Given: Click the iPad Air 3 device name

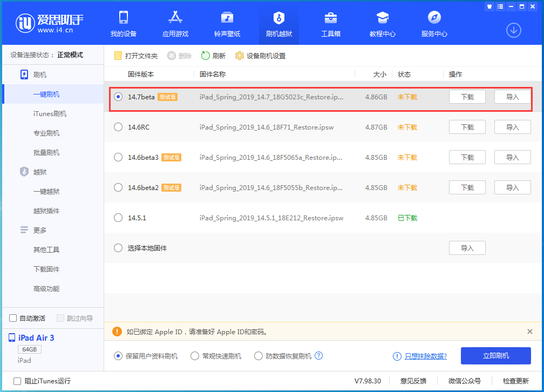Looking at the screenshot, I should (x=36, y=338).
